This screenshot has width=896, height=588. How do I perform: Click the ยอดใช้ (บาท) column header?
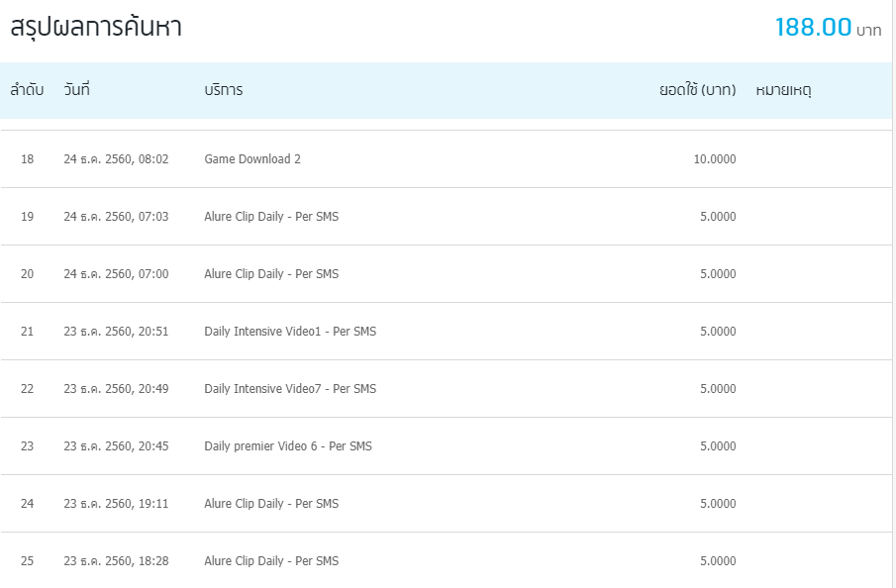697,90
